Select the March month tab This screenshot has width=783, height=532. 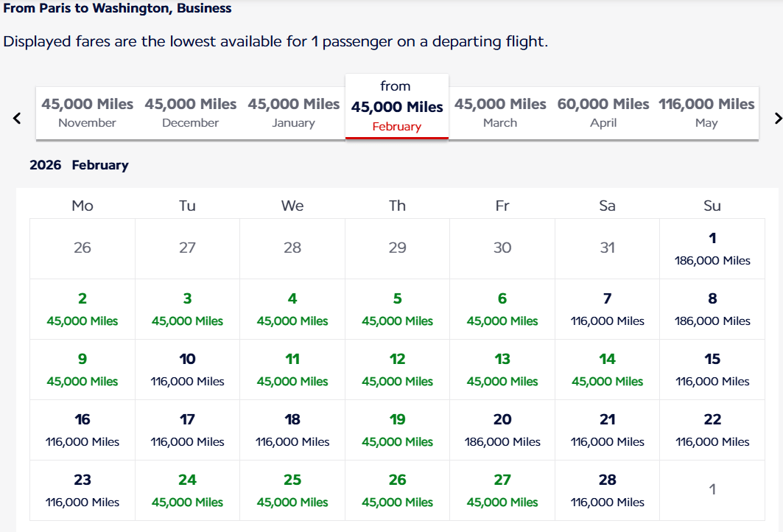[x=500, y=113]
